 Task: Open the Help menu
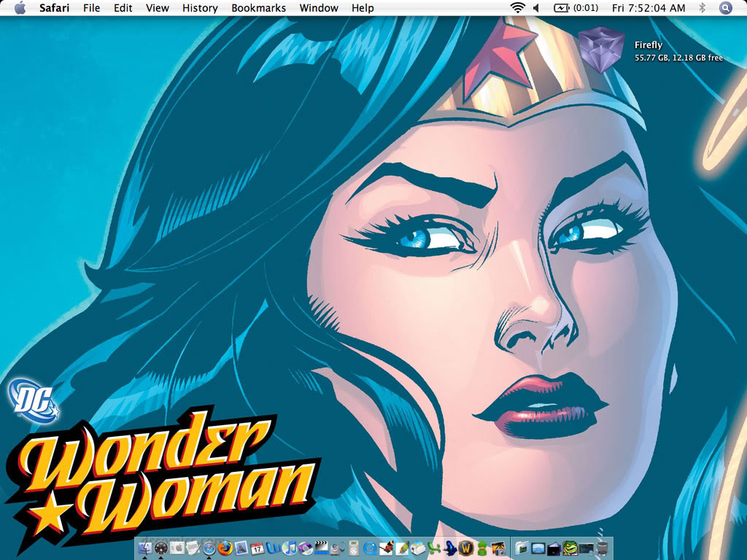pyautogui.click(x=363, y=8)
